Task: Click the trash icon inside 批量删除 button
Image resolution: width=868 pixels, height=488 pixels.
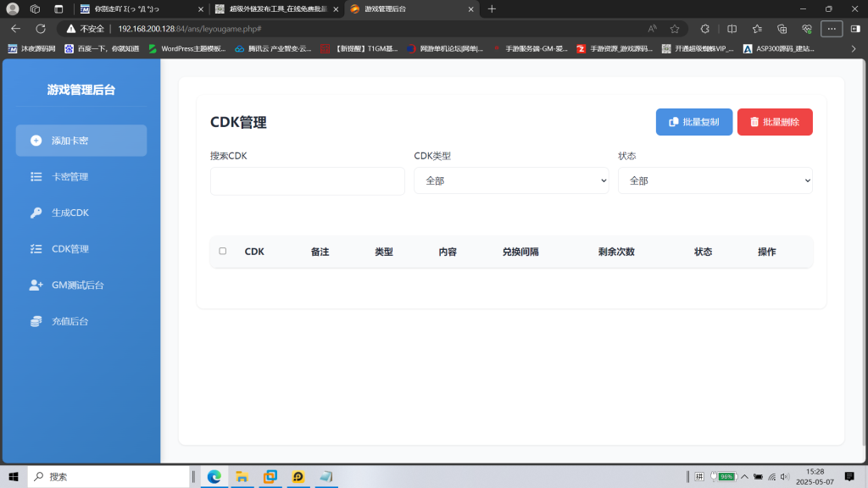Action: pyautogui.click(x=754, y=121)
